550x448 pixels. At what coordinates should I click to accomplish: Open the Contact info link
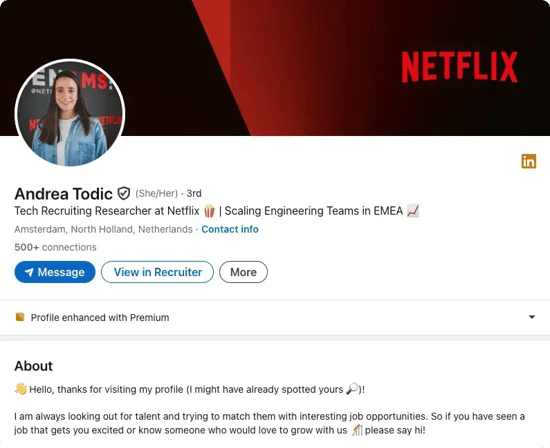point(230,229)
